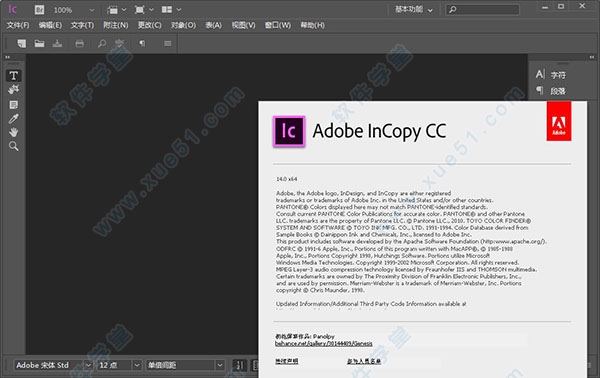
Task: Click the Open folder icon in toolbar
Action: click(x=39, y=43)
